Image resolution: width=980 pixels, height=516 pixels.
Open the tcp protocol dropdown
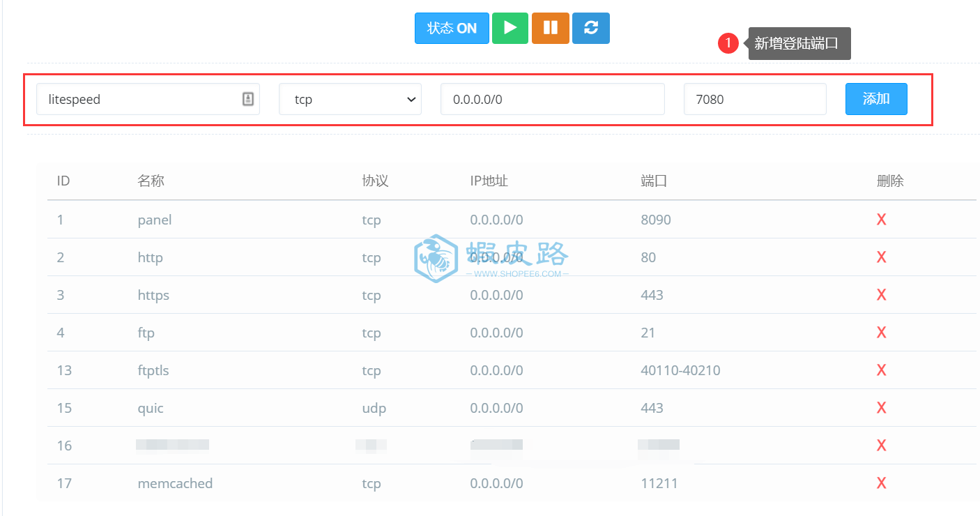[x=350, y=99]
